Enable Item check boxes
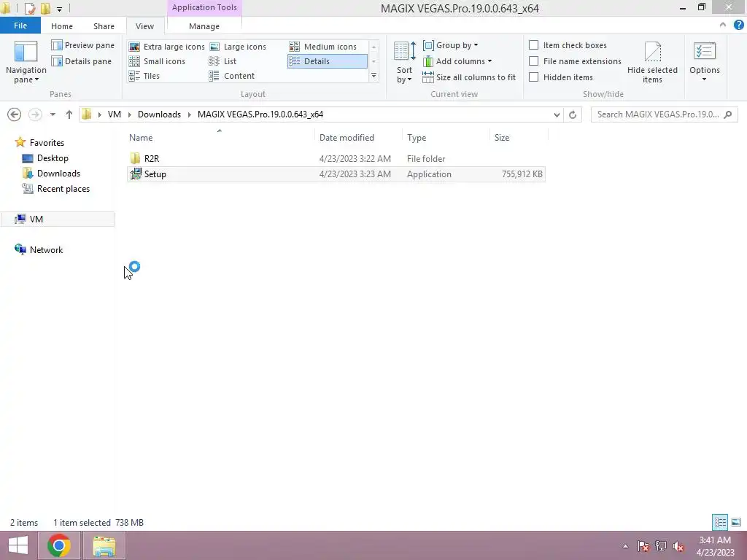The height and width of the screenshot is (560, 747). [533, 44]
